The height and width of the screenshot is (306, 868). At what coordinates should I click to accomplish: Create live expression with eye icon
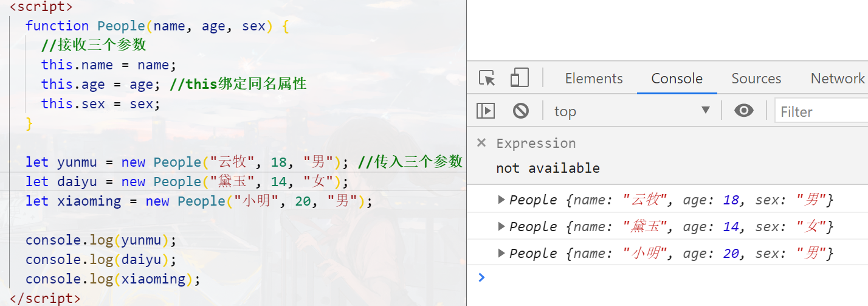click(x=744, y=111)
